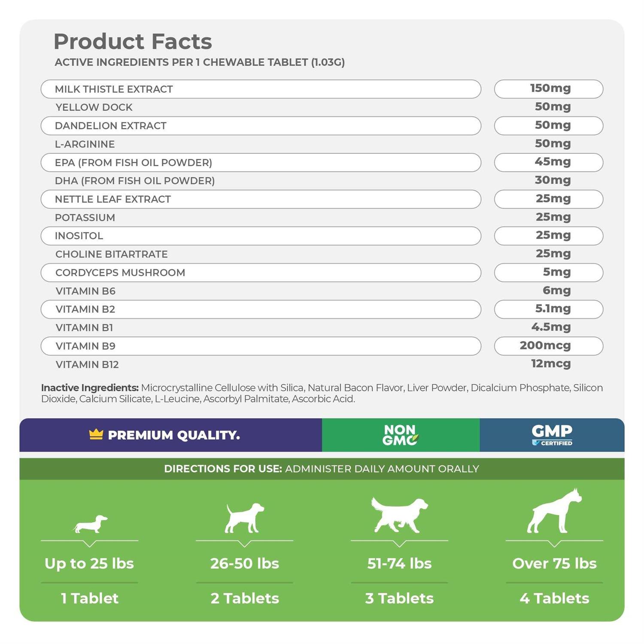Click the Inactive Ingredients label
644x644 pixels.
point(90,388)
